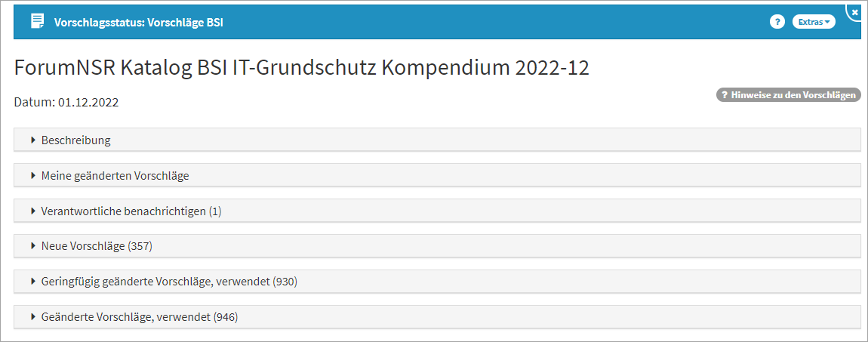Select the Beschreibung header label
This screenshot has width=868, height=342.
coord(76,140)
